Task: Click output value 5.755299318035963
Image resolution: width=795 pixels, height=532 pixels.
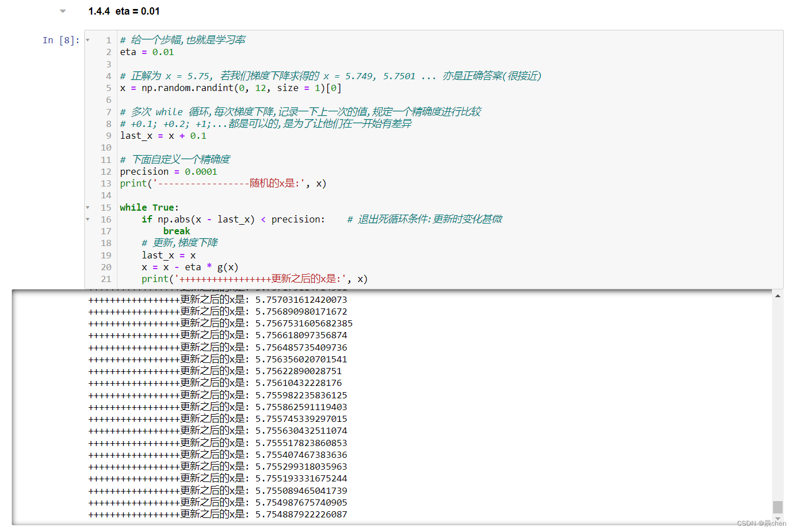Action: tap(301, 467)
